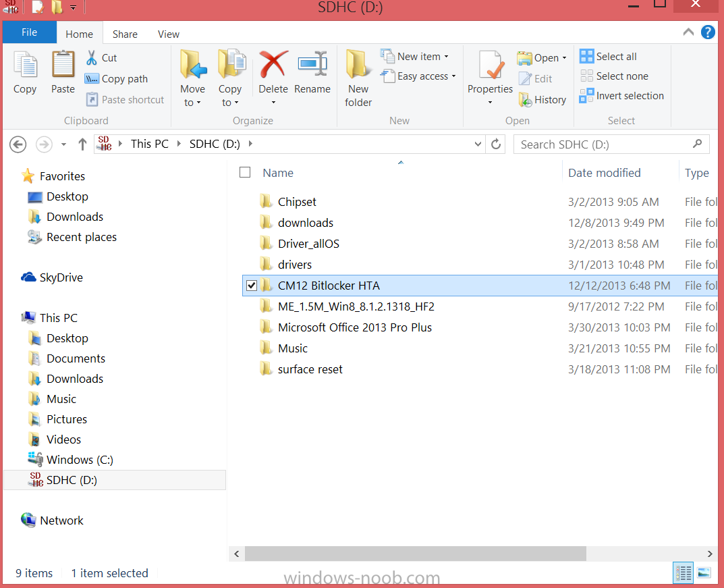Open the address bar history dropdown

point(478,144)
